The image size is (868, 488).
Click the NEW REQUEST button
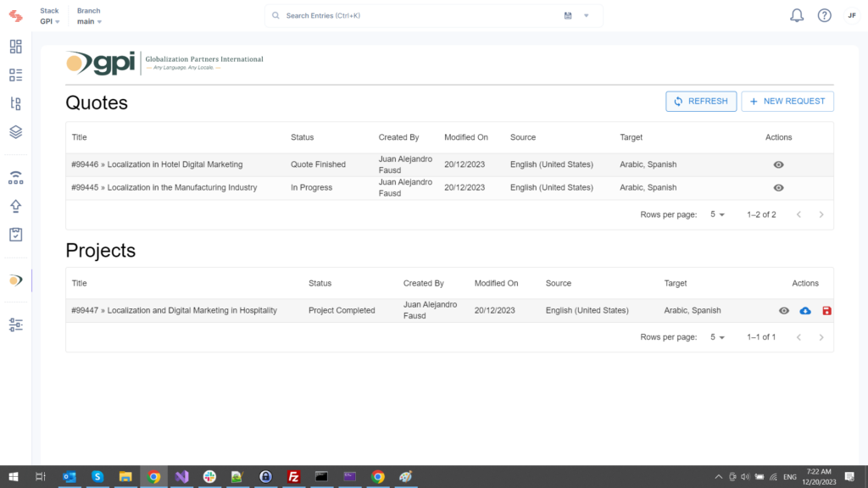click(x=787, y=102)
